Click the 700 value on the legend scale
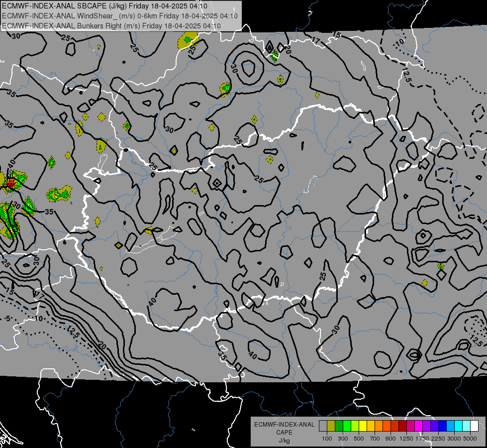Image resolution: width=487 pixels, height=448 pixels. [x=375, y=439]
